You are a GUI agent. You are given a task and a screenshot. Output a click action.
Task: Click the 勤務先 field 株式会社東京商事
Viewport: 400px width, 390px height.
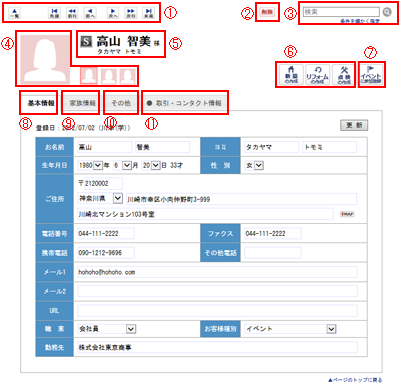tap(217, 347)
